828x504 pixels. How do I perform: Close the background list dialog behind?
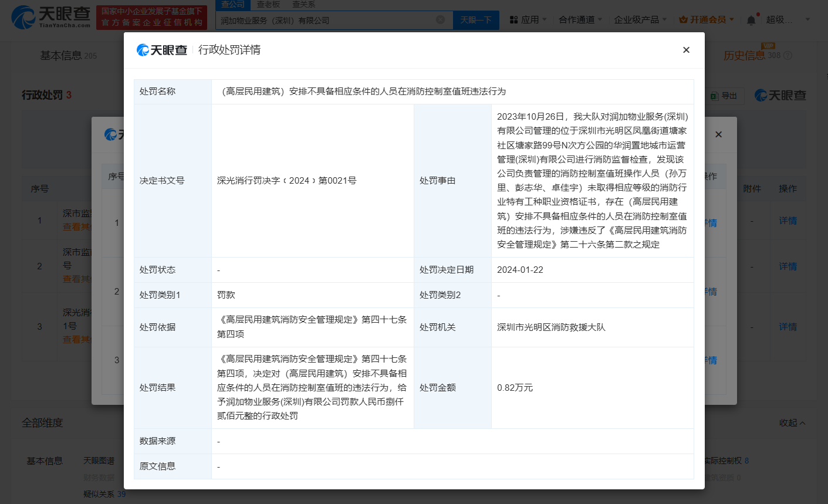tap(718, 134)
